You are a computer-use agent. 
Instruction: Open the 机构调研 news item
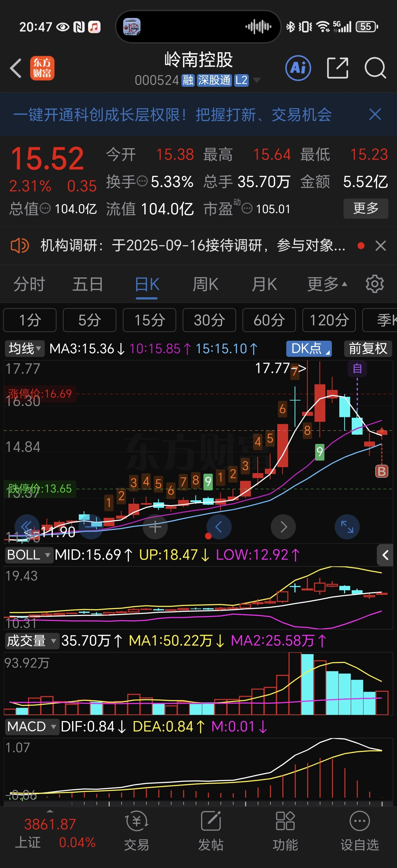pyautogui.click(x=193, y=245)
